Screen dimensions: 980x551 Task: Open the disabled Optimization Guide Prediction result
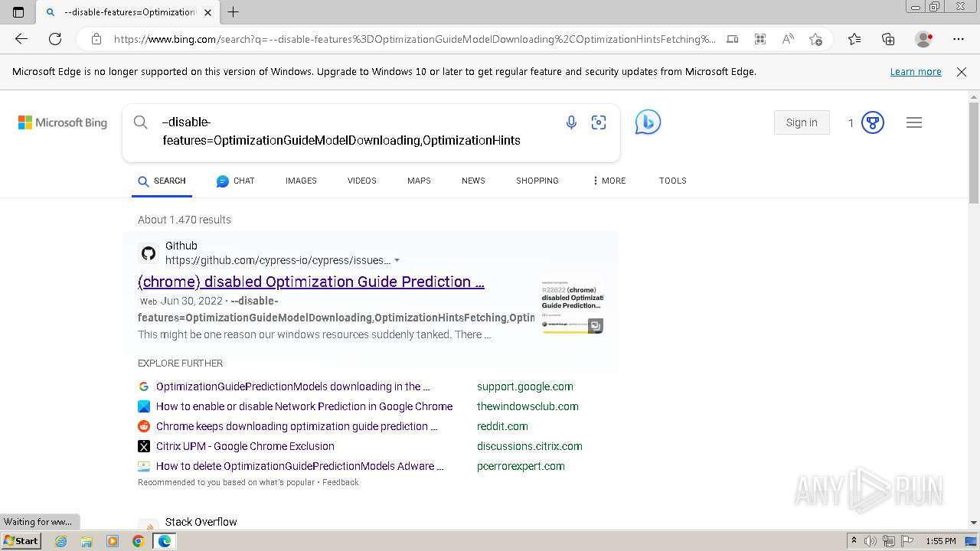(x=311, y=282)
